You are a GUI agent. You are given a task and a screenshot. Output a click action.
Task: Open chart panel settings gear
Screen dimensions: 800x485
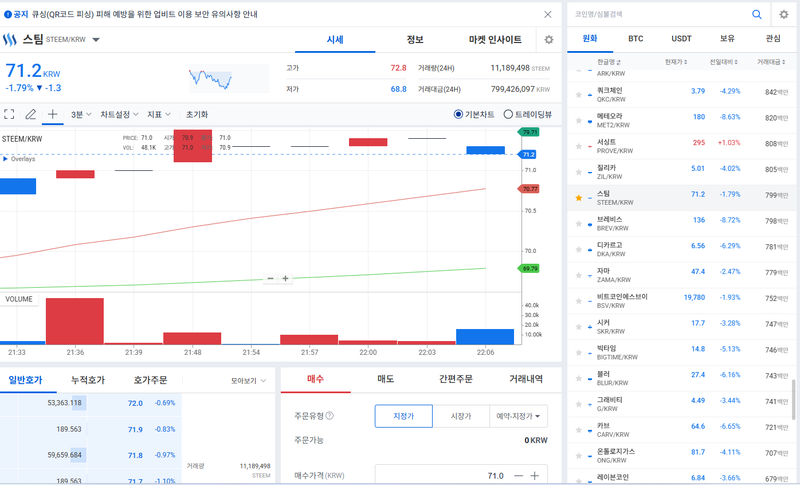pyautogui.click(x=549, y=39)
